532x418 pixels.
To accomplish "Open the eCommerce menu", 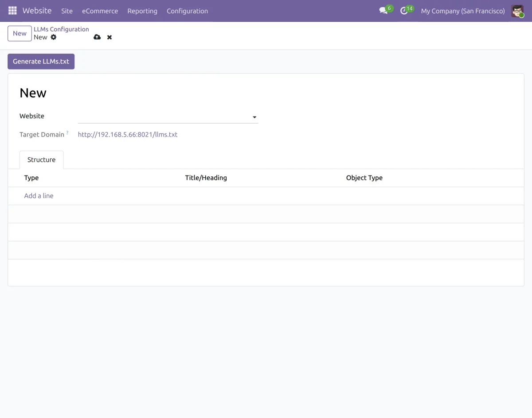I will pyautogui.click(x=100, y=11).
